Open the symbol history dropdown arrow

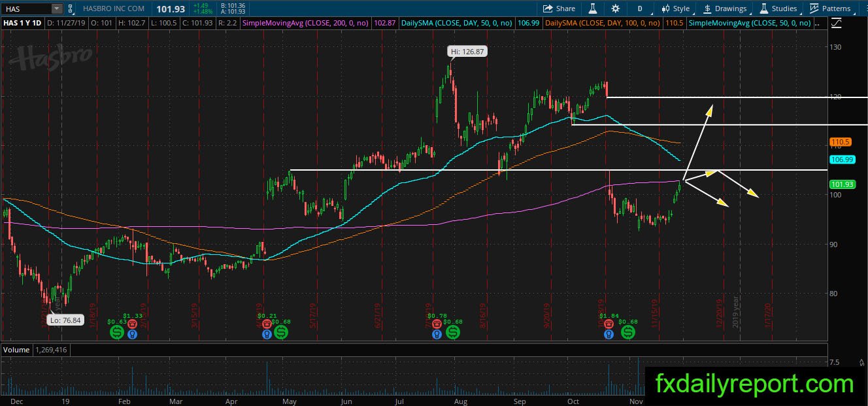click(x=57, y=8)
